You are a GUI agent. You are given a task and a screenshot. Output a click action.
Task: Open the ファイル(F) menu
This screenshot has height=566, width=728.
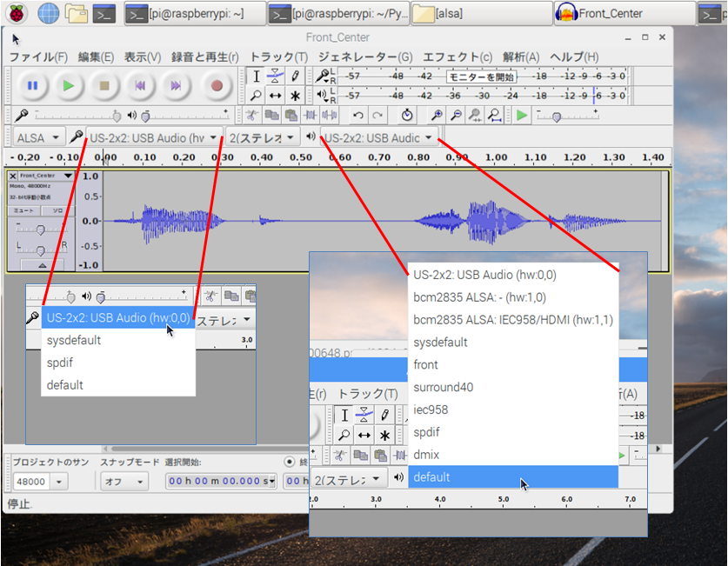(38, 57)
